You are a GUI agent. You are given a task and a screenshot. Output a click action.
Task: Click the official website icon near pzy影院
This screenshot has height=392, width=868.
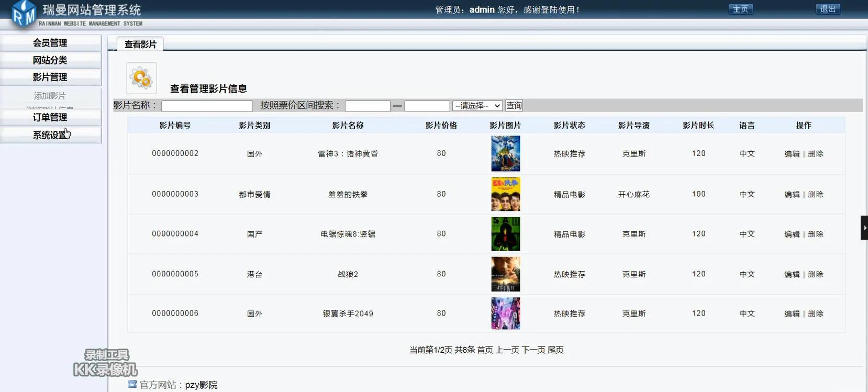(x=132, y=384)
